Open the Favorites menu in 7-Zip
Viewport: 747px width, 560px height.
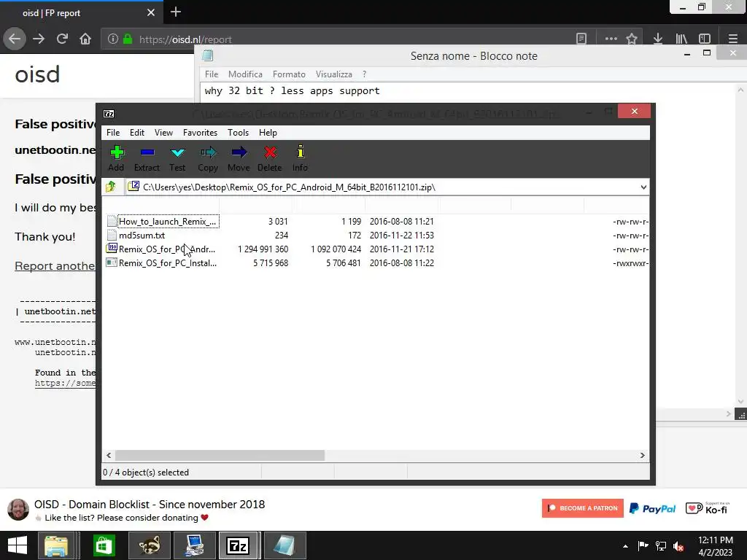click(200, 133)
